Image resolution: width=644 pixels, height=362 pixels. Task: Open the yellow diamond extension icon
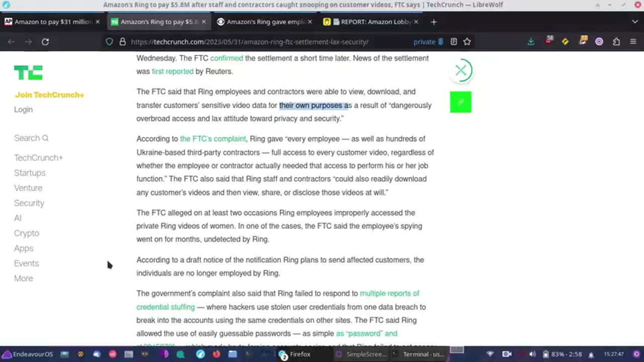pos(565,42)
